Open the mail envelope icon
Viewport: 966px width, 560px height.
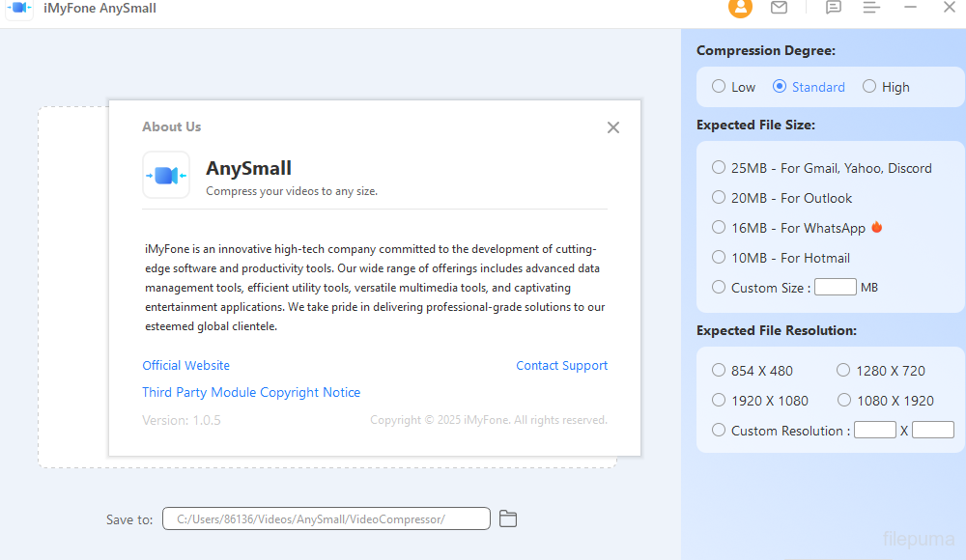pos(779,8)
